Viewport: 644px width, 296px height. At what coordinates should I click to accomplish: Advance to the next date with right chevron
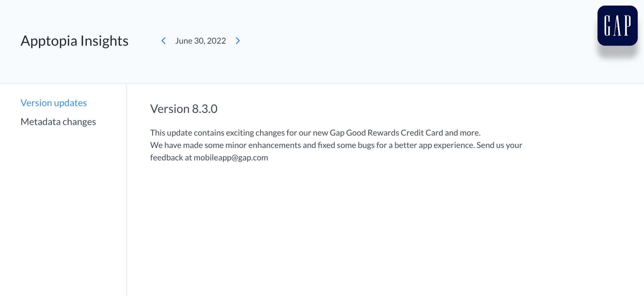pos(238,41)
